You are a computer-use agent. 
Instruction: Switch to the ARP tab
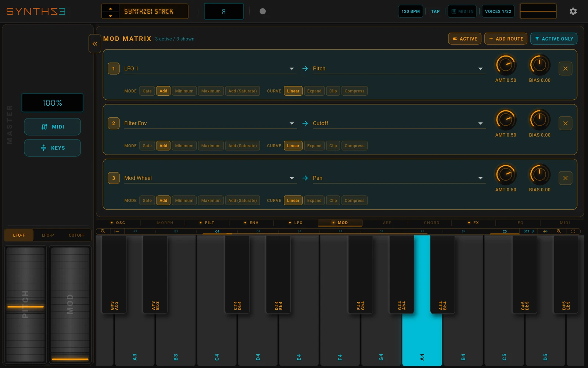387,223
